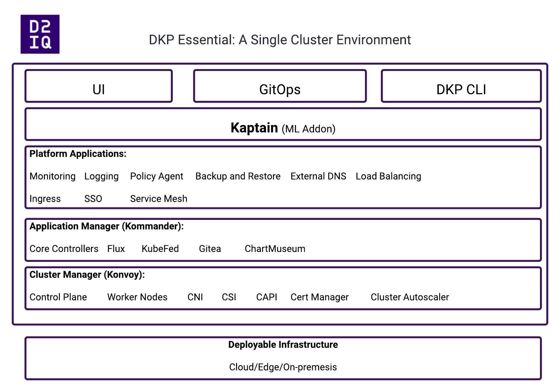Viewport: 560px width, 392px height.
Task: Click the Logging text
Action: (x=101, y=176)
